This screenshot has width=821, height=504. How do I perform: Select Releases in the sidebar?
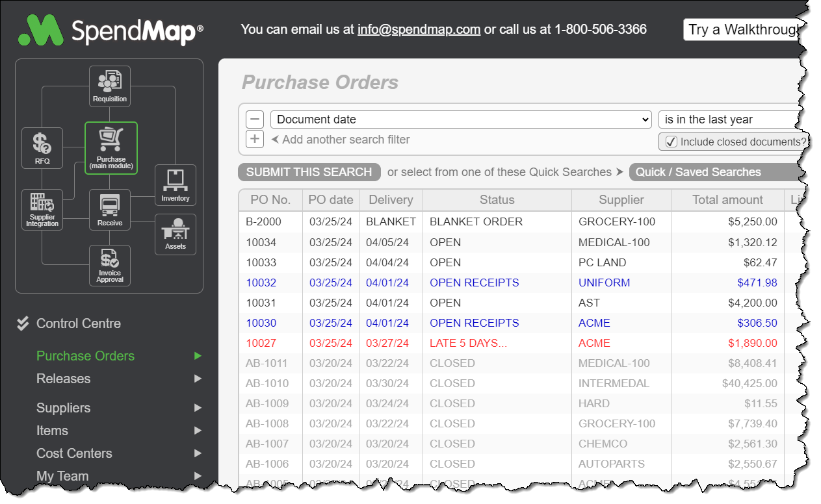pos(63,378)
